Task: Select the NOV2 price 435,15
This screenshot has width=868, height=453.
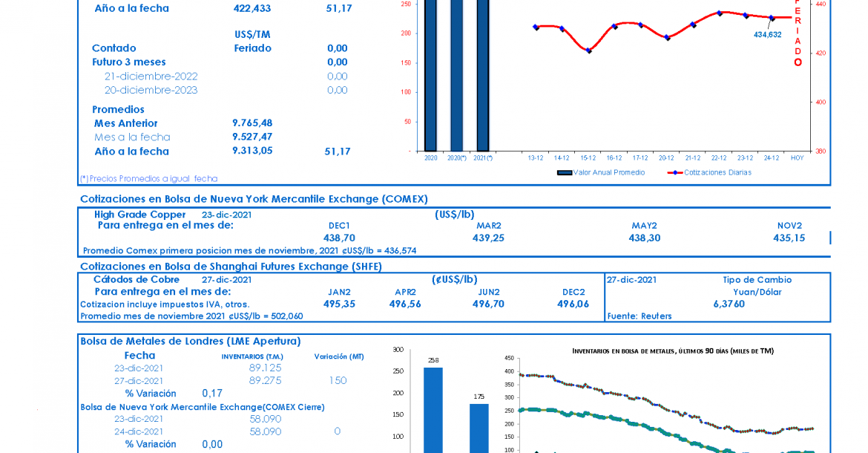Action: click(x=789, y=238)
